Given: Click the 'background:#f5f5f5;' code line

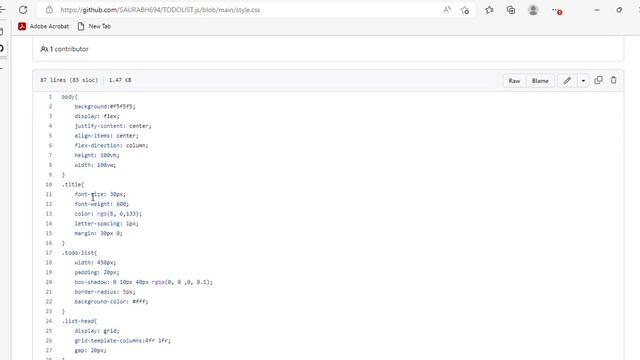Looking at the screenshot, I should click(105, 107).
